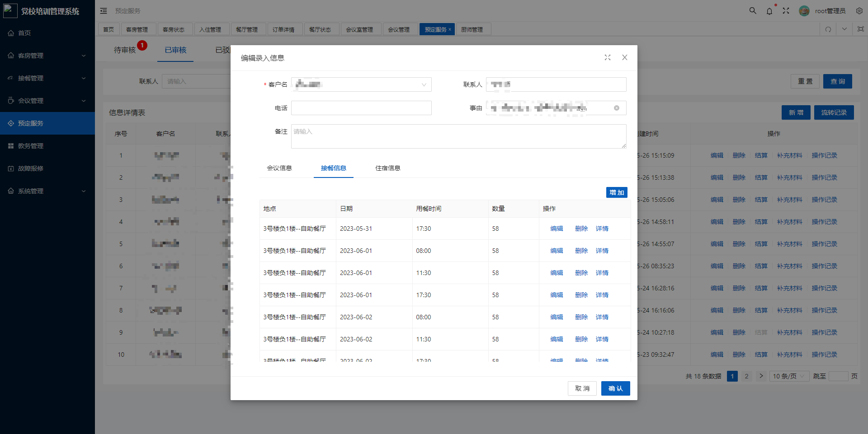The image size is (868, 434).
Task: Close the 编辑录入信息 dialog
Action: click(625, 57)
